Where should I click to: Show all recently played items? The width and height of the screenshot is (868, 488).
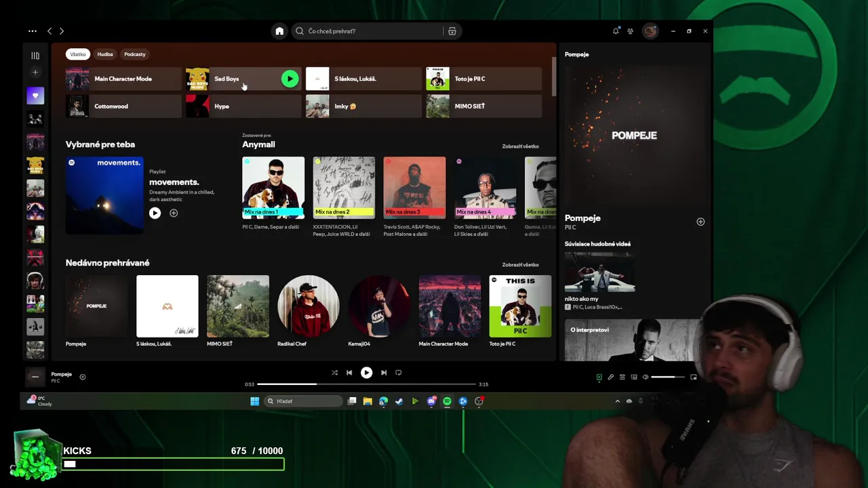tap(520, 265)
